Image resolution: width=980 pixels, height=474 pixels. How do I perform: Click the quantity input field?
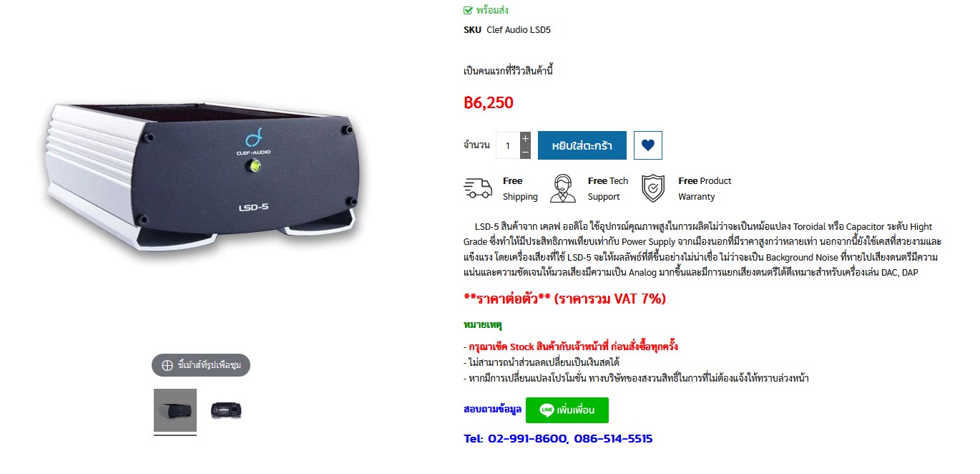[x=508, y=145]
